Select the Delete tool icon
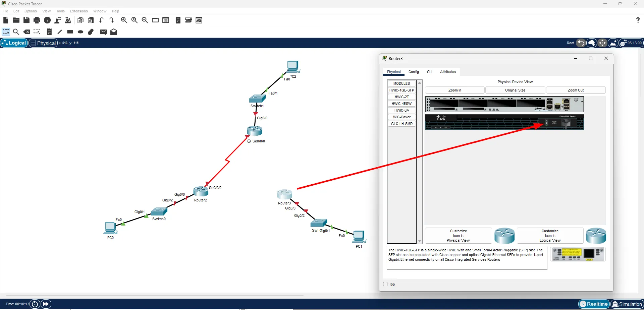644x310 pixels. point(26,32)
